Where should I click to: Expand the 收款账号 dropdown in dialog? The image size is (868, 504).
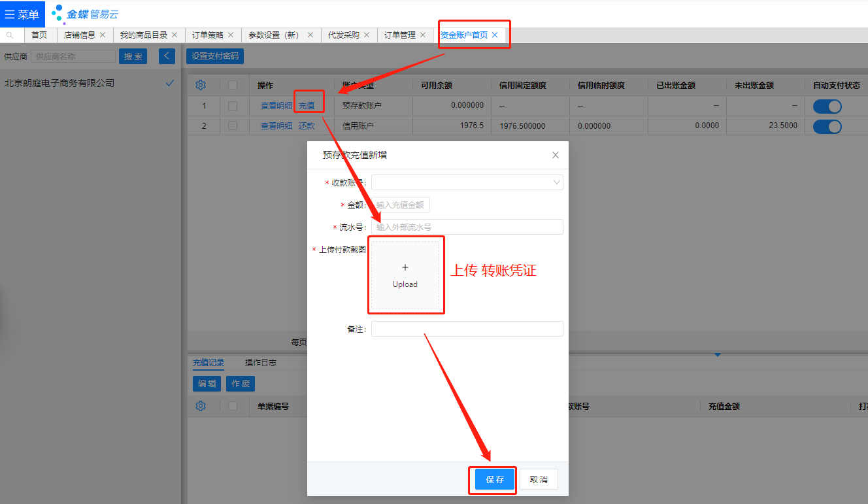(467, 182)
